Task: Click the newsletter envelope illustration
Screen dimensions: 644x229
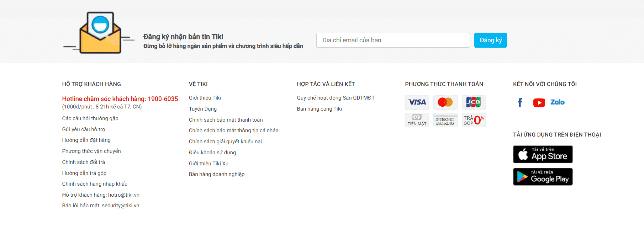Action: pyautogui.click(x=99, y=33)
